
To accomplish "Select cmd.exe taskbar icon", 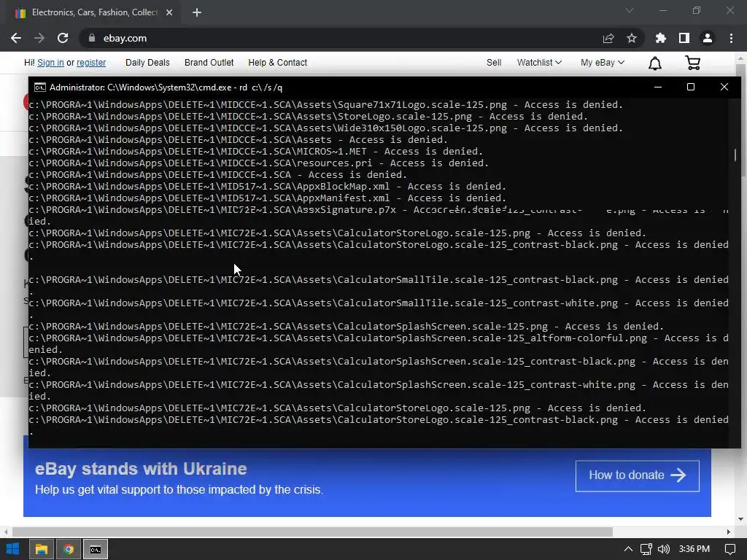I will point(96,549).
